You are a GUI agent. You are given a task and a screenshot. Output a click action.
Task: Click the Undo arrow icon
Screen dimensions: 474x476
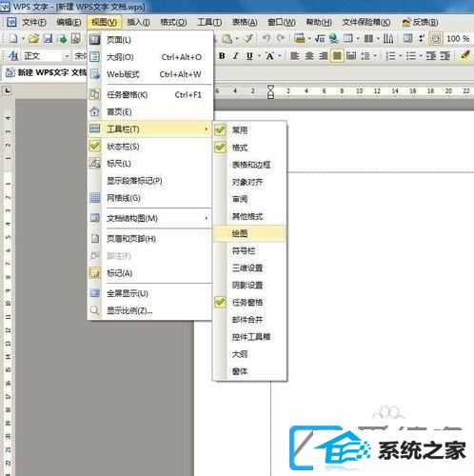coord(267,39)
